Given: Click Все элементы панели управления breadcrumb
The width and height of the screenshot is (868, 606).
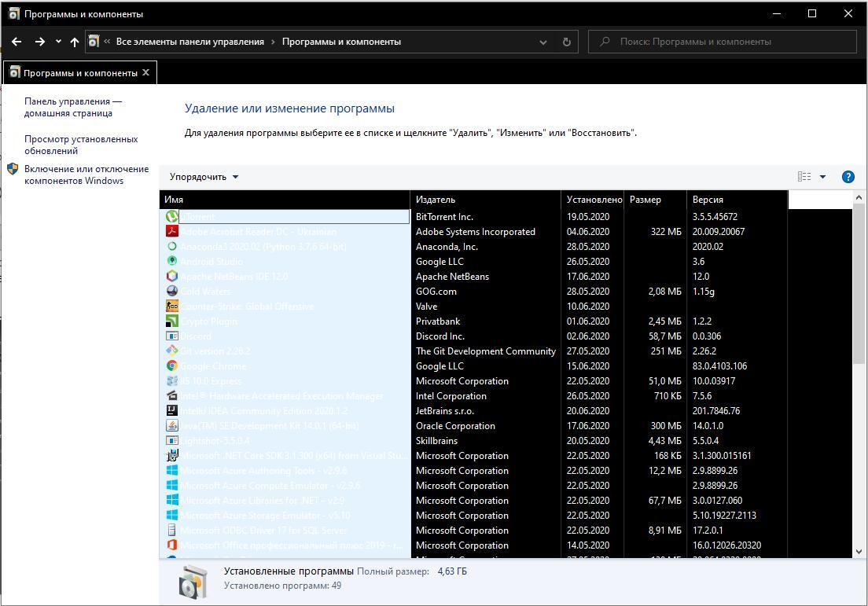Looking at the screenshot, I should [x=190, y=42].
